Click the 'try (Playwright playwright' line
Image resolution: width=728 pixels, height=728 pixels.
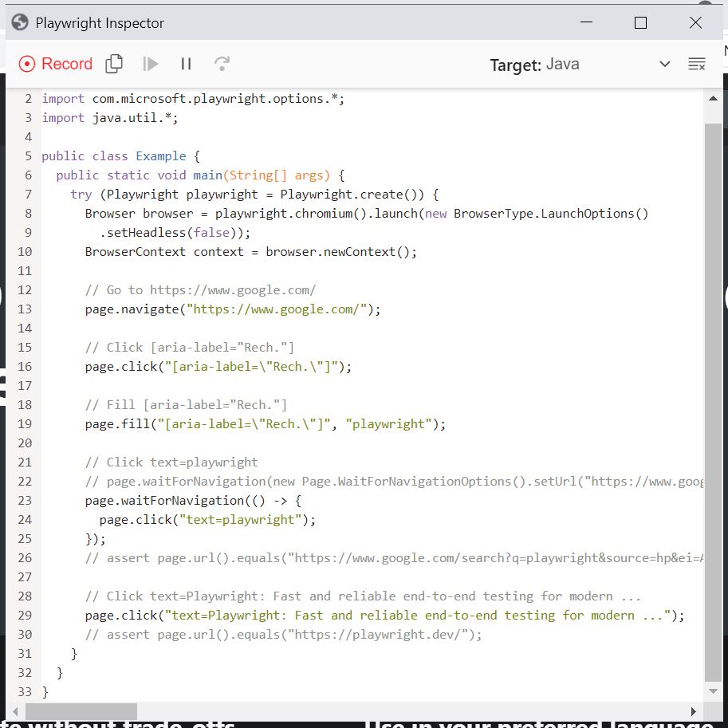coord(254,194)
